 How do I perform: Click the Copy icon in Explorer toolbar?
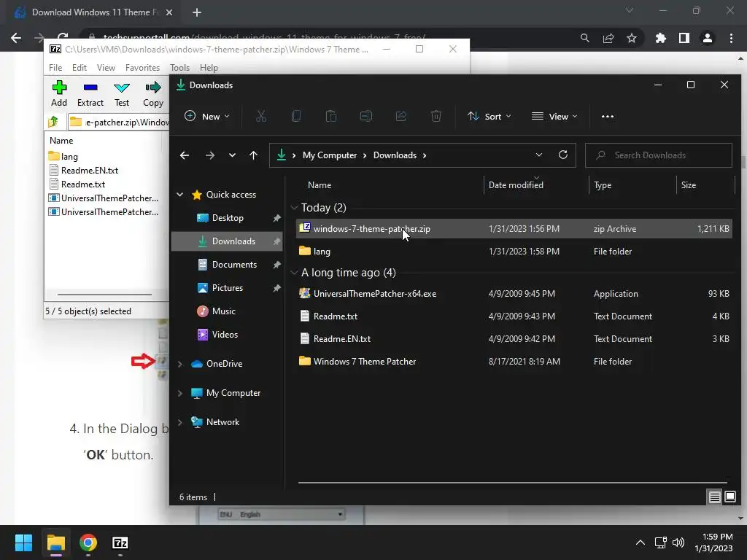296,116
